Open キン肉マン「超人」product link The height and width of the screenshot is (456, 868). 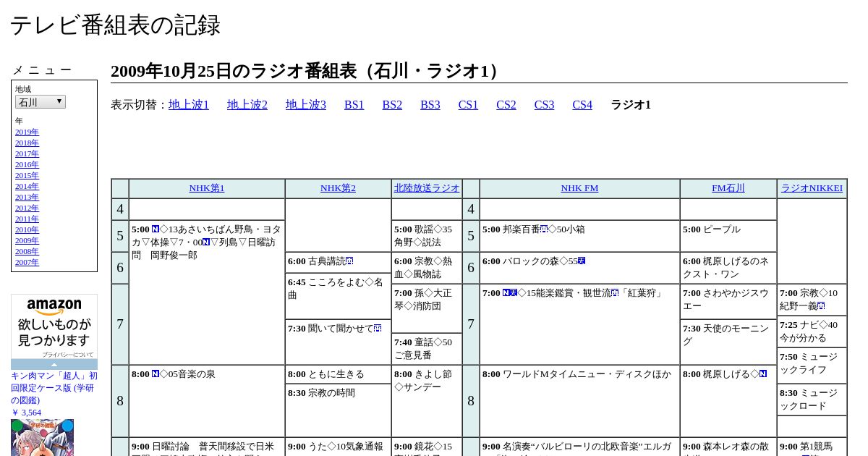(x=54, y=388)
